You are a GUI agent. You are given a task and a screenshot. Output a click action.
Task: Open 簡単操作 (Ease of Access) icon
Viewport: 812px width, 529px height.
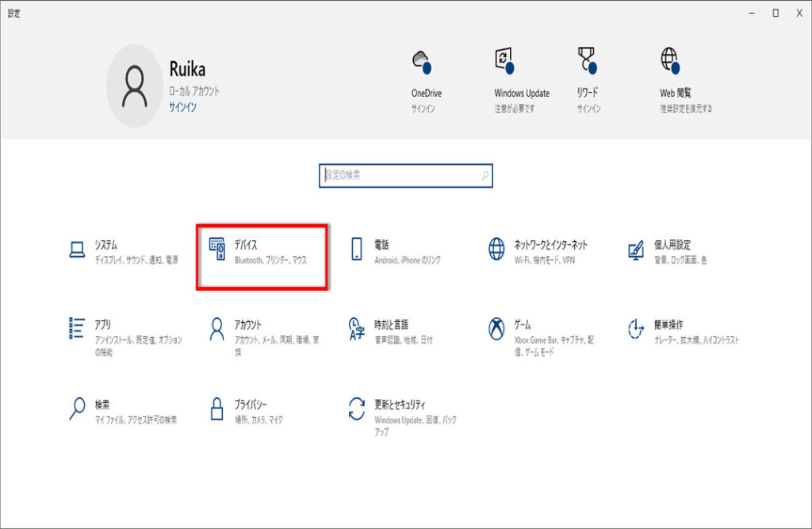[x=635, y=328]
